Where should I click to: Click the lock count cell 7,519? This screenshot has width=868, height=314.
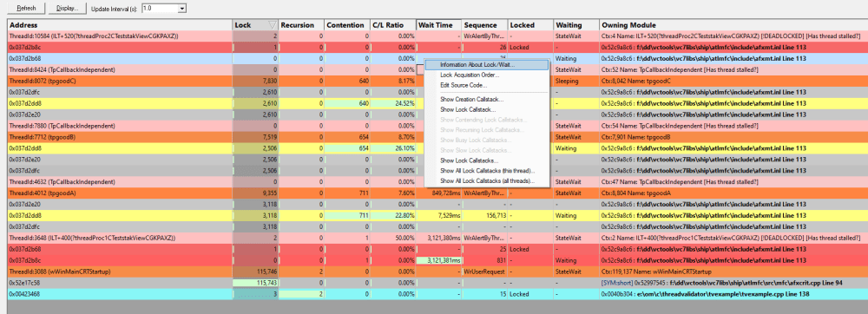(256, 137)
